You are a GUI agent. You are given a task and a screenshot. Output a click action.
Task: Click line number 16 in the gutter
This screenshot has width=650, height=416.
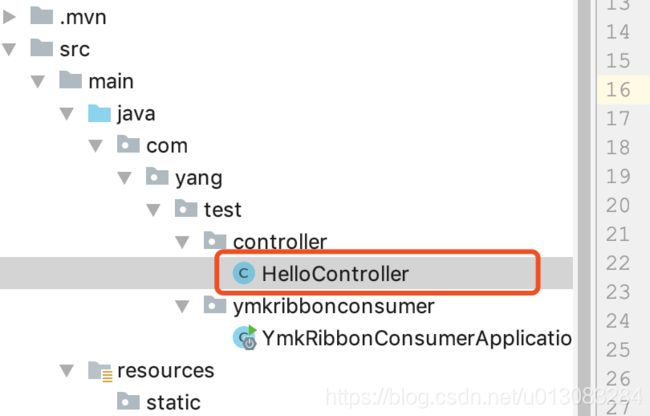pos(618,89)
